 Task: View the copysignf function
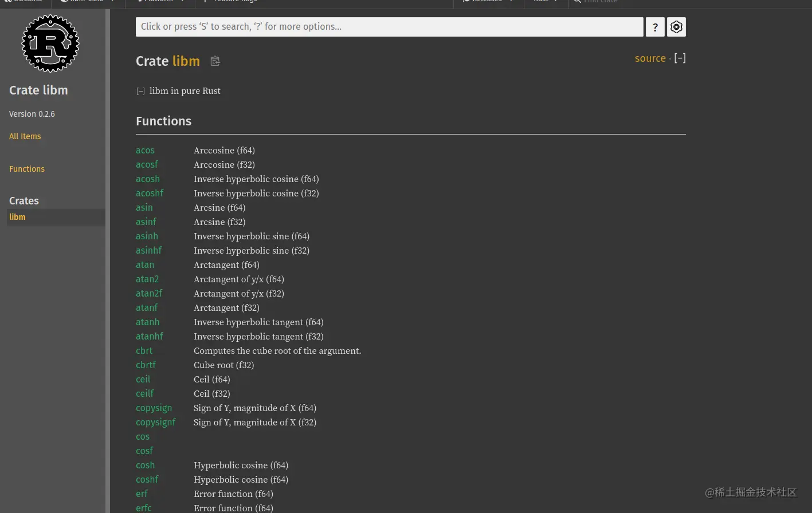coord(156,422)
